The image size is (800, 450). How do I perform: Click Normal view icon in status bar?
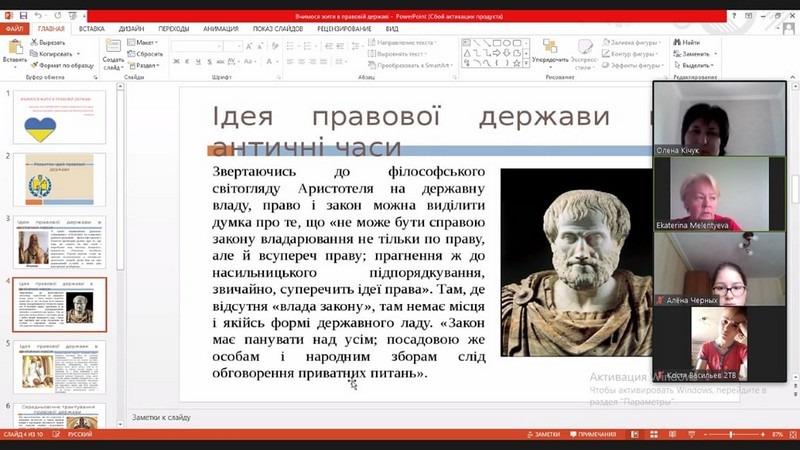[x=635, y=434]
